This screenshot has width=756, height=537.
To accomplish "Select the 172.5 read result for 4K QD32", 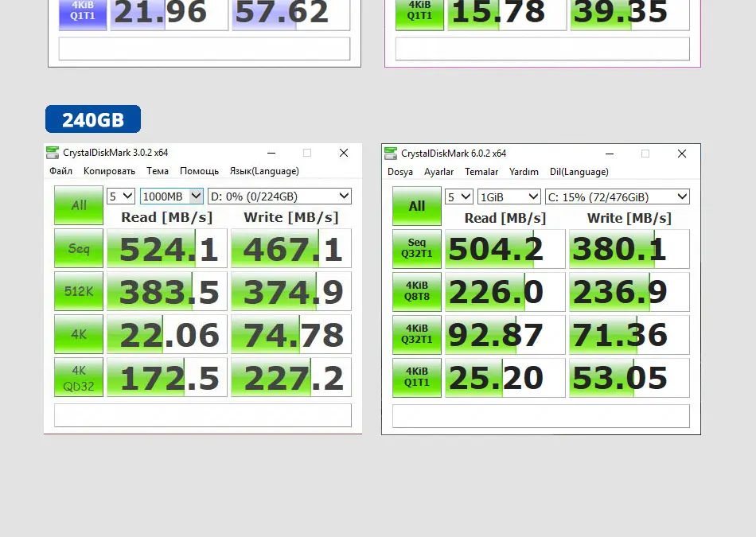I will (167, 377).
